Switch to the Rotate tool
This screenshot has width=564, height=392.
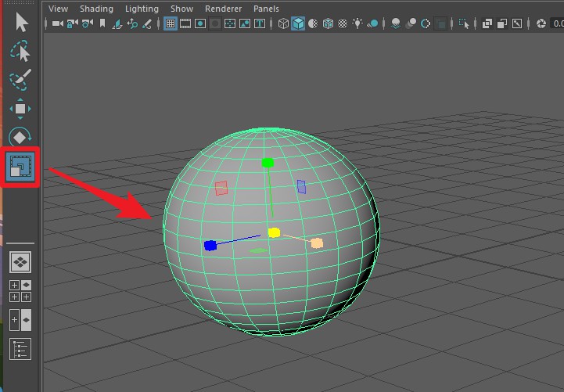pyautogui.click(x=20, y=137)
